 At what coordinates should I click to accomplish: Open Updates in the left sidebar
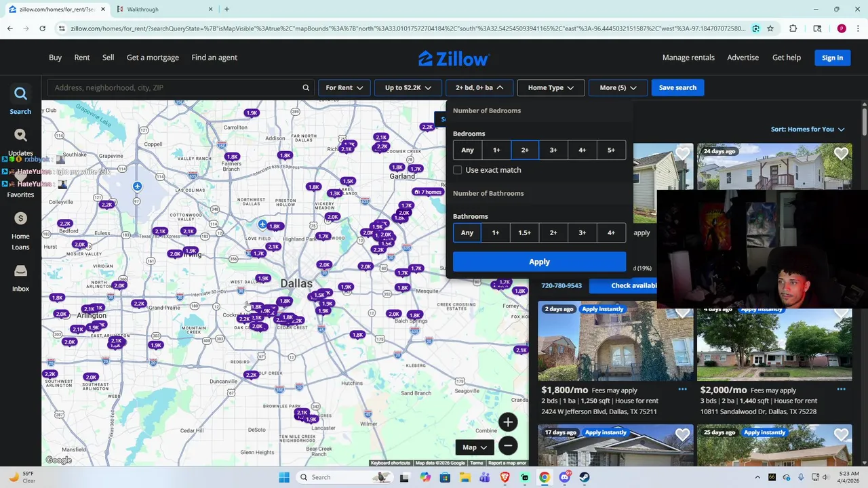point(20,142)
